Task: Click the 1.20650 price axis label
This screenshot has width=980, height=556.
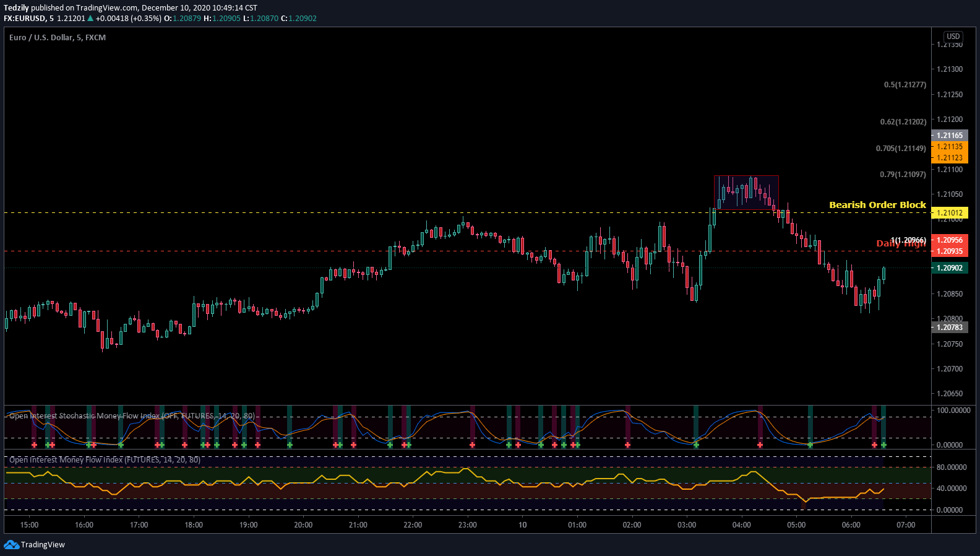Action: 950,394
